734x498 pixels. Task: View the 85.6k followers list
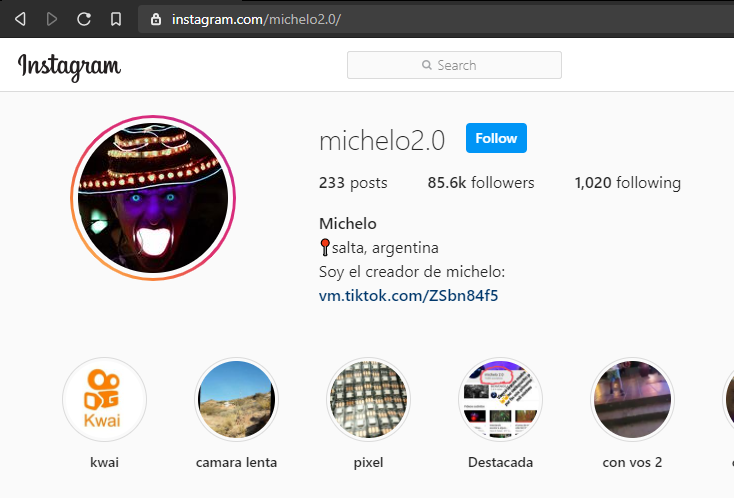tap(481, 183)
